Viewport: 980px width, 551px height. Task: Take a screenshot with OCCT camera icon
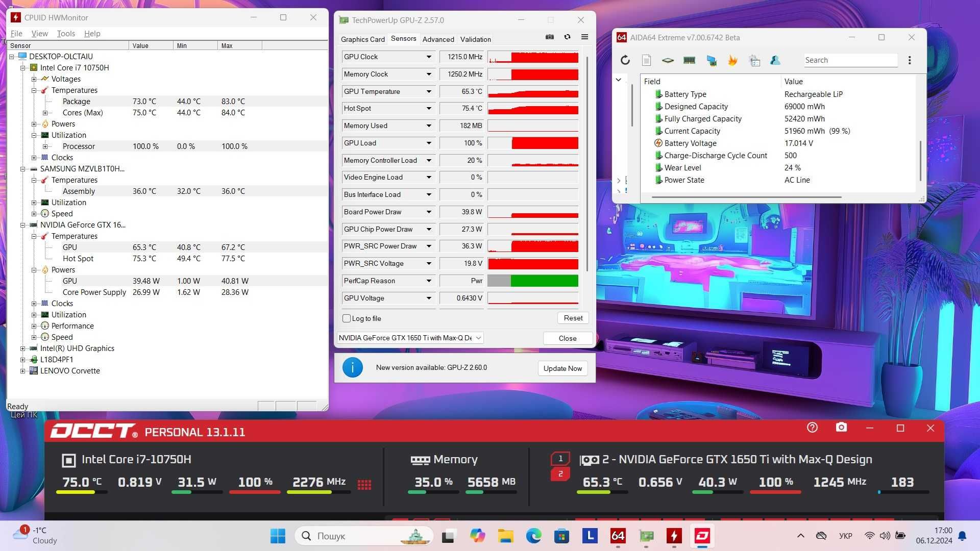click(x=841, y=428)
